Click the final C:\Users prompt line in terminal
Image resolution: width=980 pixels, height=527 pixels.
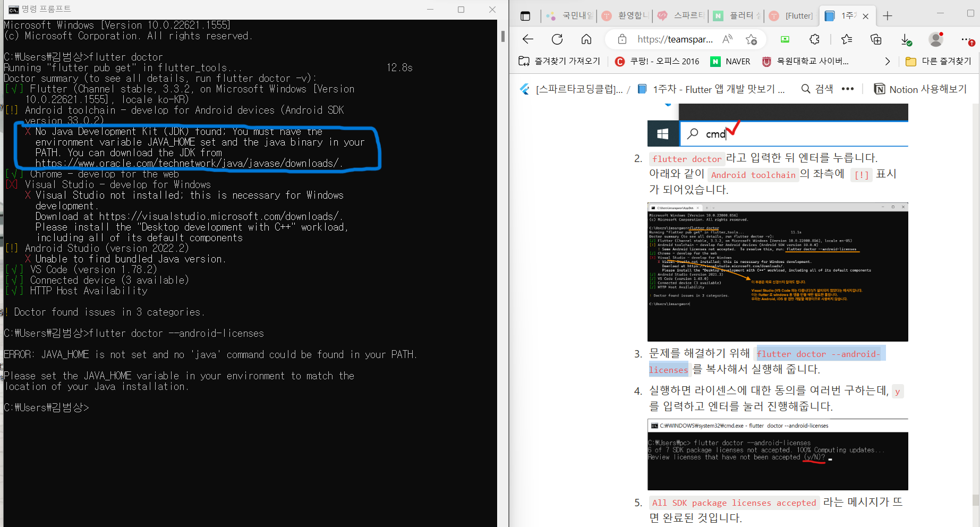point(46,407)
